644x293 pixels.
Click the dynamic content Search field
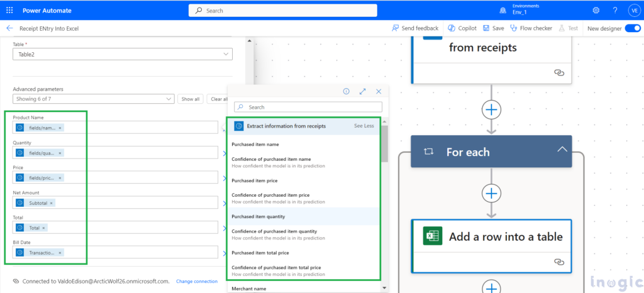point(308,107)
